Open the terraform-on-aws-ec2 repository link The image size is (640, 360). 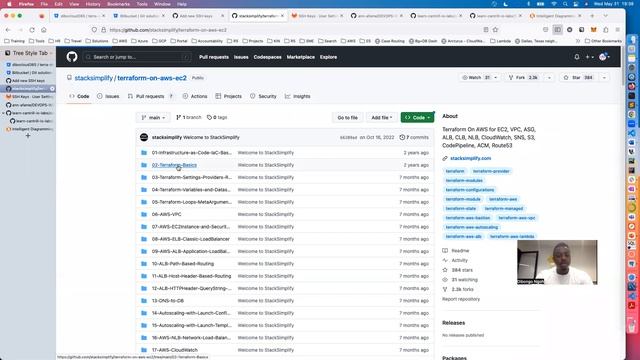tap(152, 78)
